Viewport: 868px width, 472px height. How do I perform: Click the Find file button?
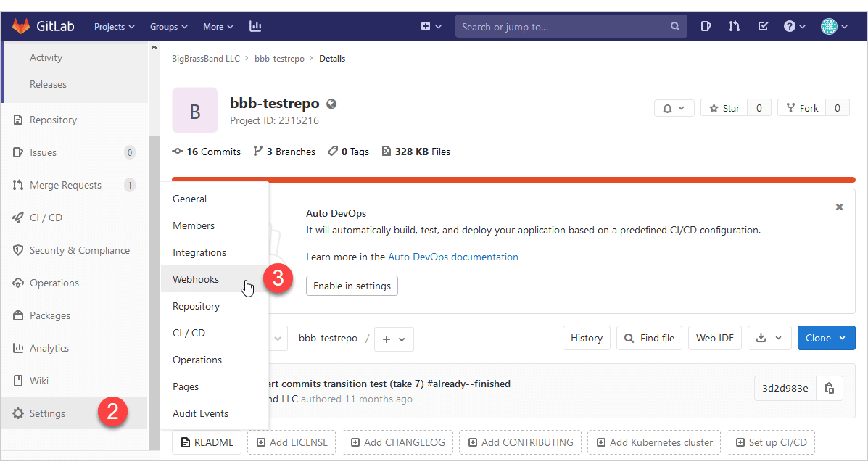(x=649, y=338)
